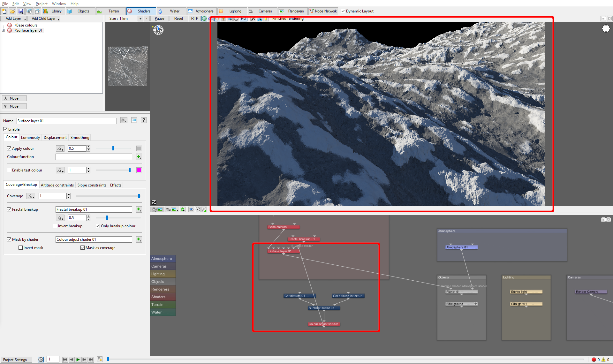
Task: Toggle the Apply colour checkbox
Action: coord(9,148)
